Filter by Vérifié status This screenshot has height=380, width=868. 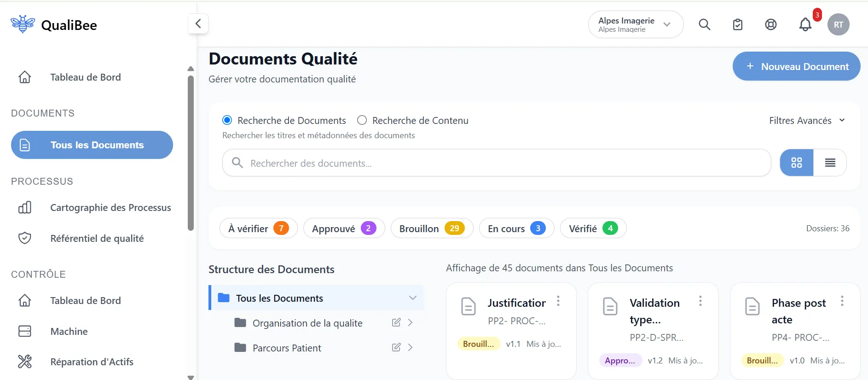(x=593, y=228)
